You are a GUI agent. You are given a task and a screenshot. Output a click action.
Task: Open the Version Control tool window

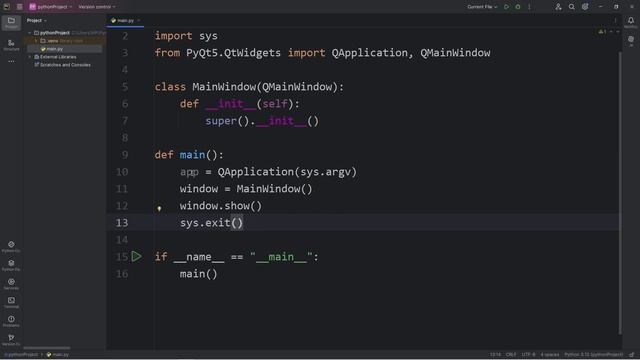pyautogui.click(x=11, y=340)
